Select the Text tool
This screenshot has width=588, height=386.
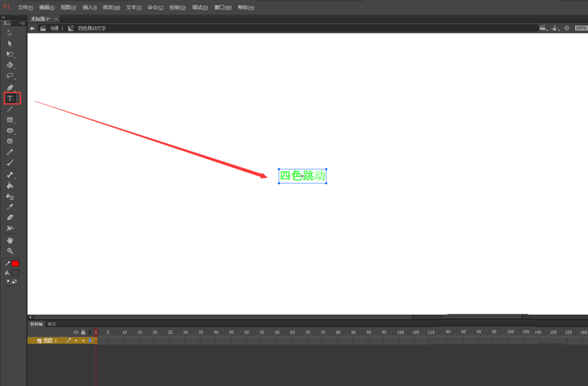pyautogui.click(x=10, y=99)
